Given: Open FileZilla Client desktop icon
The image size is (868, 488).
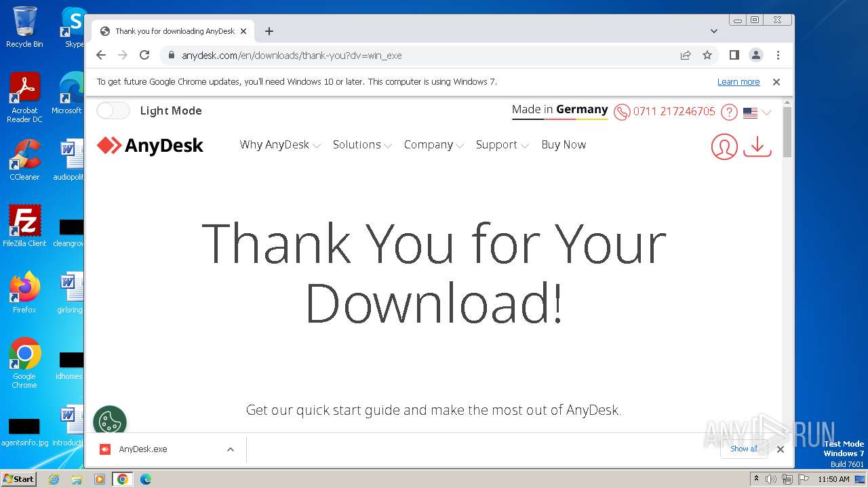Looking at the screenshot, I should pos(24,226).
